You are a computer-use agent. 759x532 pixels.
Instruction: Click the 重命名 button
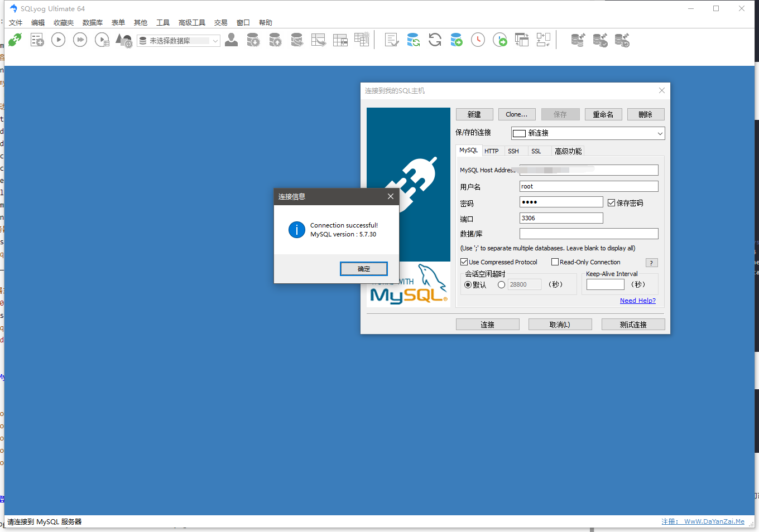pyautogui.click(x=603, y=114)
